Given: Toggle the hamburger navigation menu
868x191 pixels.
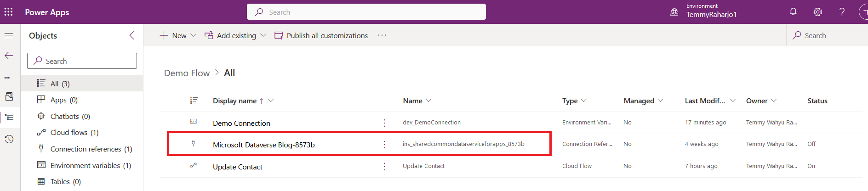Looking at the screenshot, I should [x=9, y=35].
